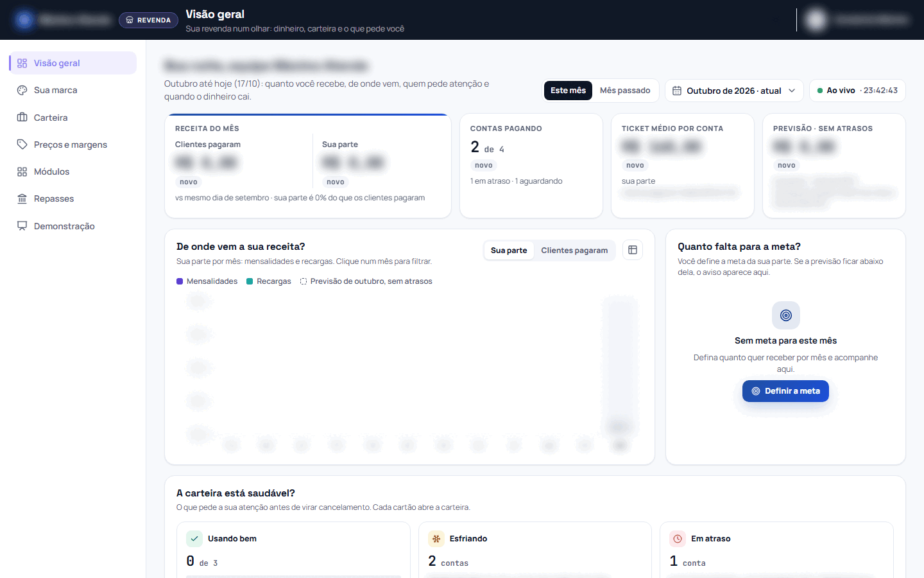This screenshot has width=924, height=578.
Task: Go to Visão geral in the sidebar
Action: pyautogui.click(x=73, y=63)
